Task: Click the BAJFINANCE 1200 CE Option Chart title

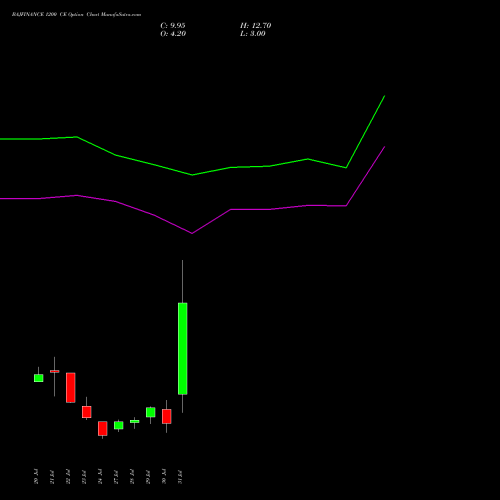Action: point(76,15)
